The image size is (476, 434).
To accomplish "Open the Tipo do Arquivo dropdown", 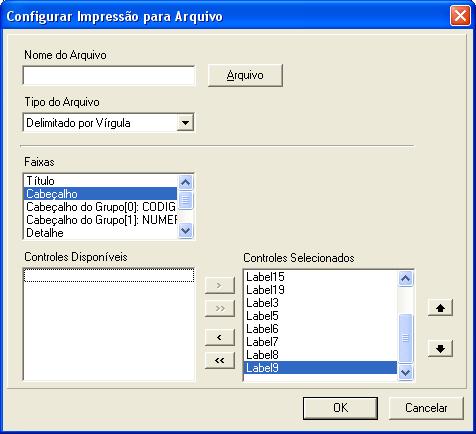I will [185, 123].
